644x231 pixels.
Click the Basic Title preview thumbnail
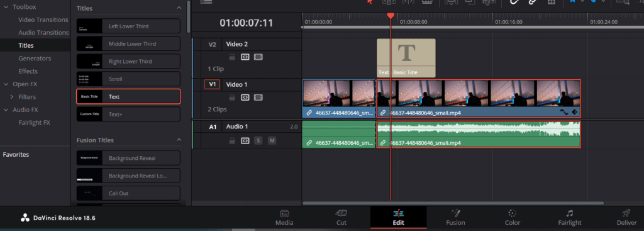[89, 96]
